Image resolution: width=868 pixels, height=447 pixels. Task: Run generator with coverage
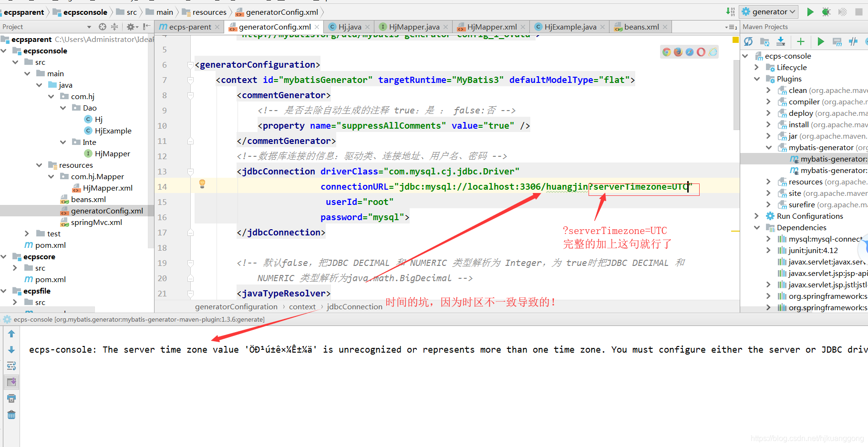843,12
